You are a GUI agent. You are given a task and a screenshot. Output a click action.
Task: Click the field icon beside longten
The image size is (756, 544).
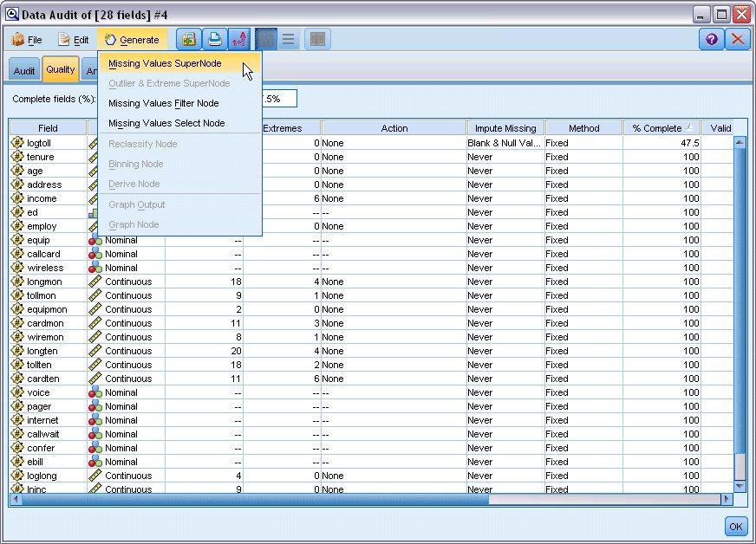tap(17, 351)
